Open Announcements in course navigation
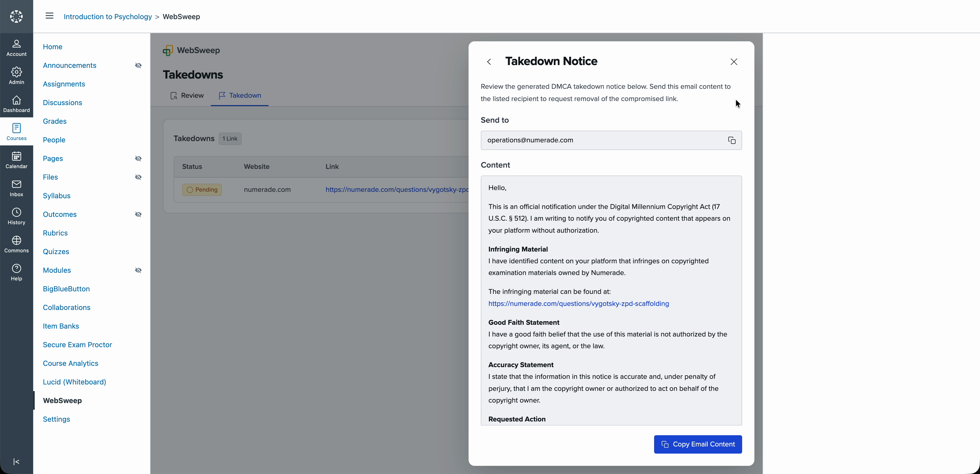This screenshot has width=980, height=474. click(70, 65)
